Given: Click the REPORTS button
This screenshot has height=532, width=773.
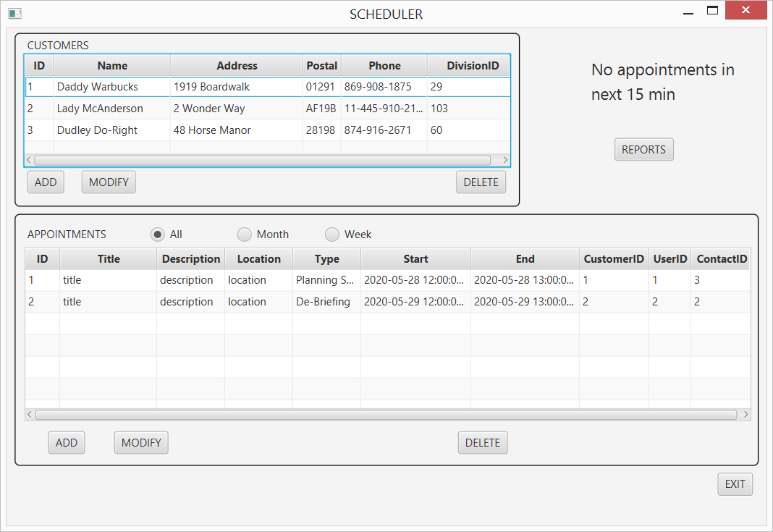Looking at the screenshot, I should (x=643, y=149).
